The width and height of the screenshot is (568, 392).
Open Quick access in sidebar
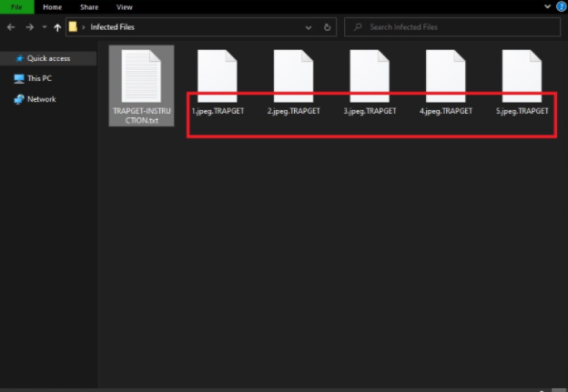[x=48, y=58]
